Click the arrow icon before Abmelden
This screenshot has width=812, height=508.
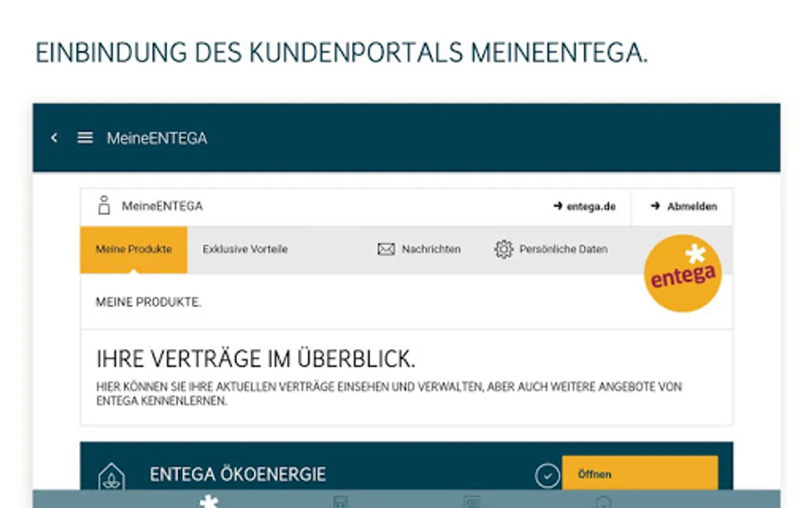click(655, 206)
